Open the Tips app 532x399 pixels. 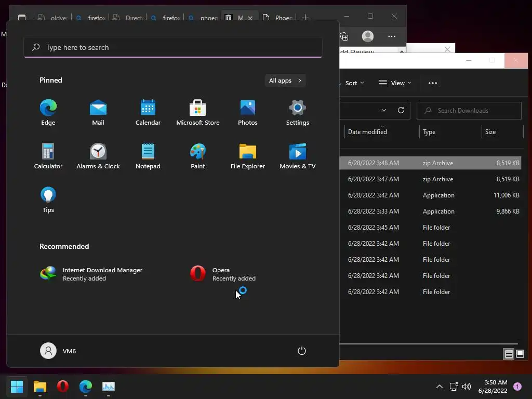tap(48, 200)
